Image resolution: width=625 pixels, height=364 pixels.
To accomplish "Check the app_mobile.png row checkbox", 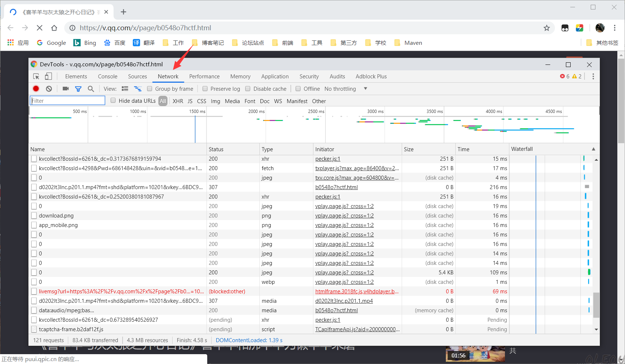I will click(x=34, y=225).
